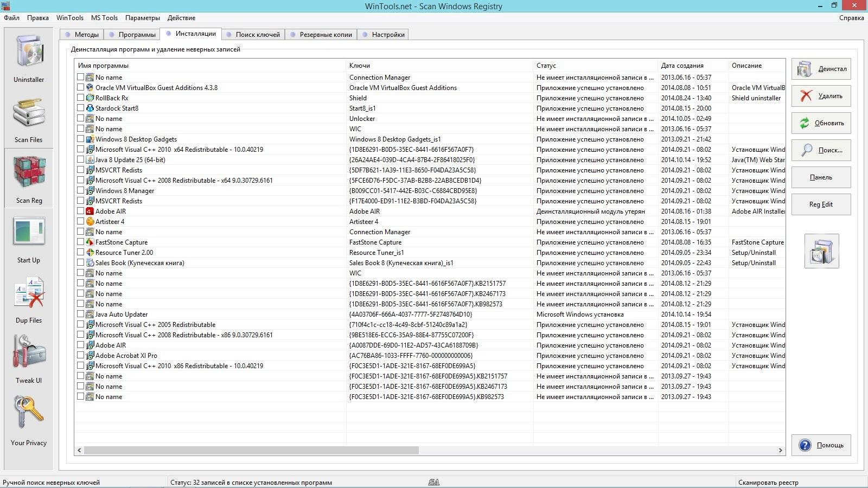The image size is (868, 488).
Task: Sort by Имя программы column header
Action: point(210,66)
